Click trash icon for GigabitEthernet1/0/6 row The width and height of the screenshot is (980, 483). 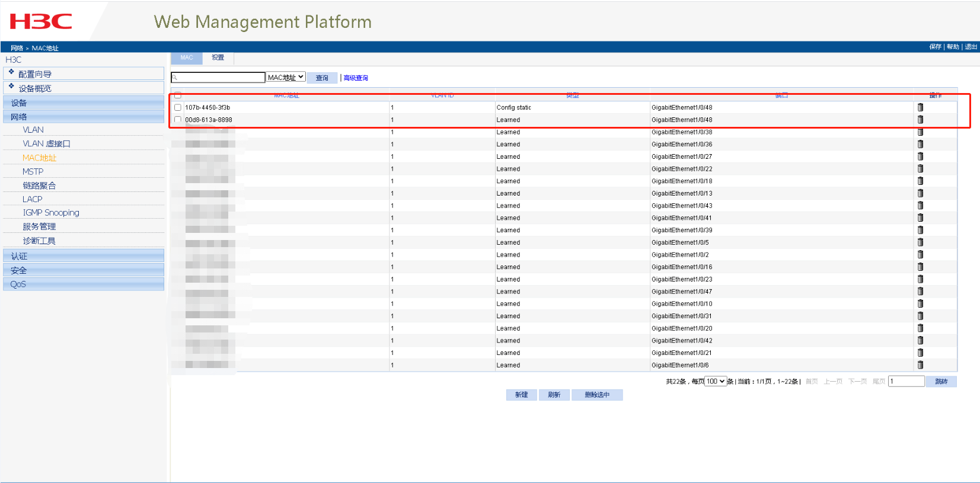click(x=920, y=365)
